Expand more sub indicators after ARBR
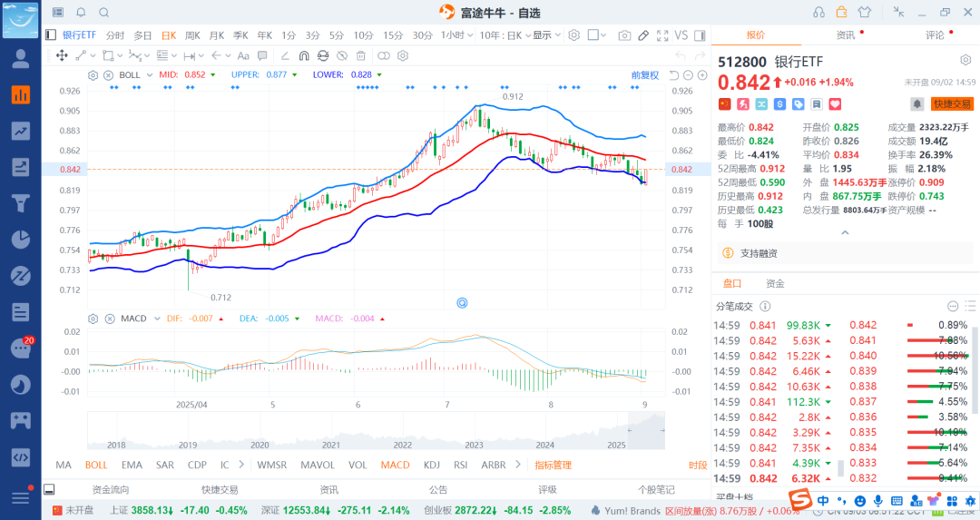The height and width of the screenshot is (520, 980). [x=517, y=465]
